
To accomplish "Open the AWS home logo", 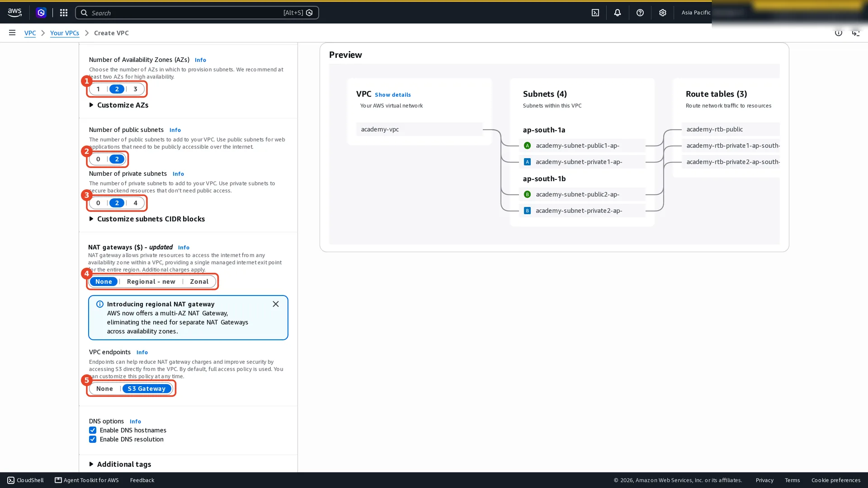I will tap(14, 13).
